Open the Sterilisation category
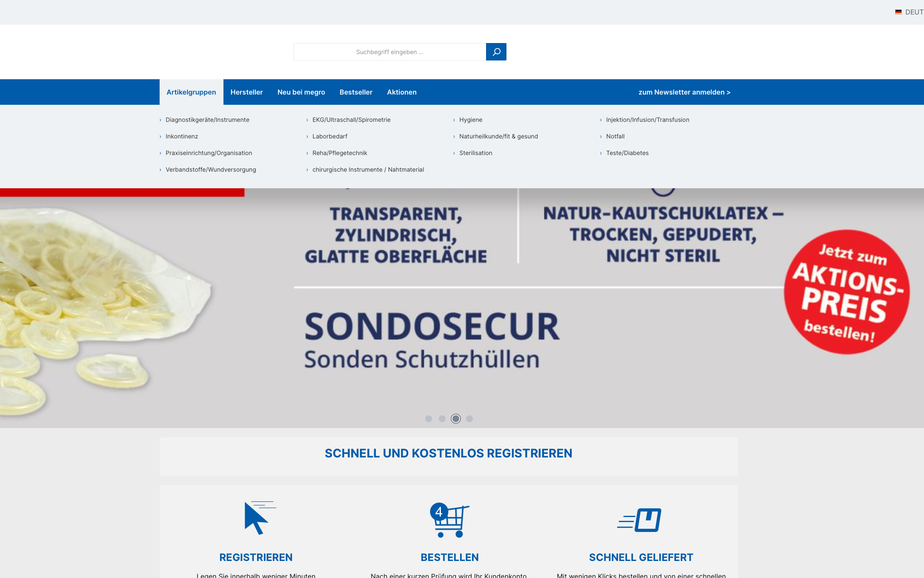 coord(475,153)
